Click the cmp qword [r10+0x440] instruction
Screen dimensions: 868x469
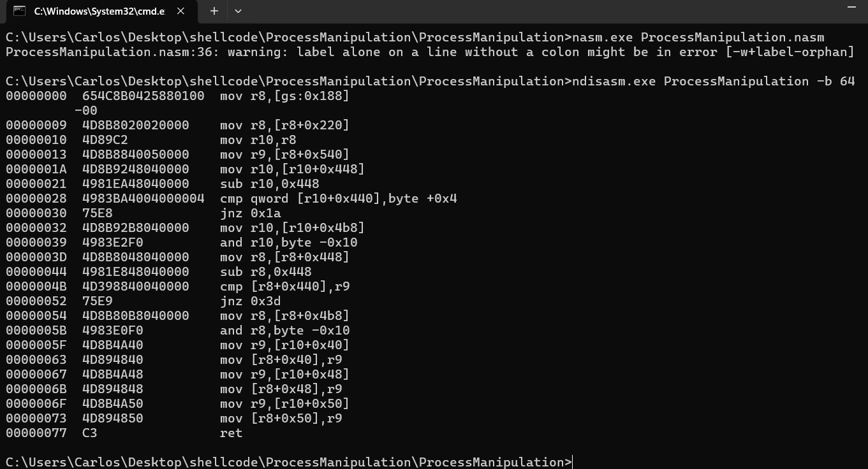click(x=338, y=199)
